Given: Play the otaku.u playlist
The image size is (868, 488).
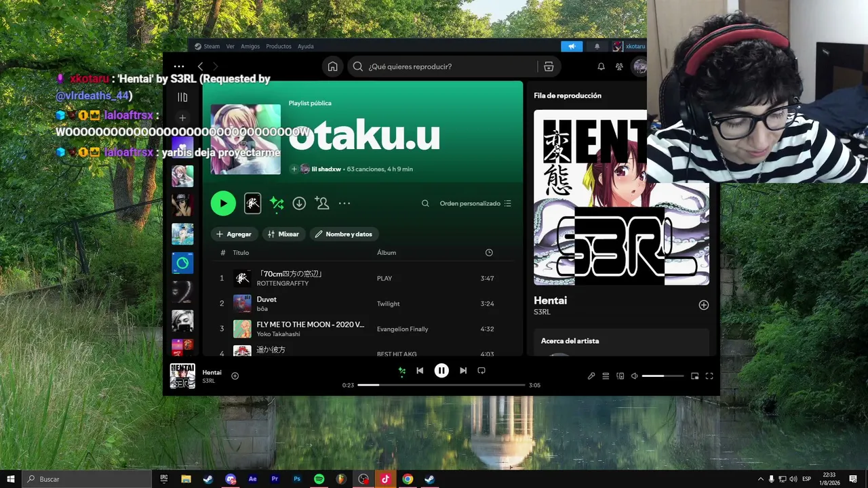Looking at the screenshot, I should point(223,203).
